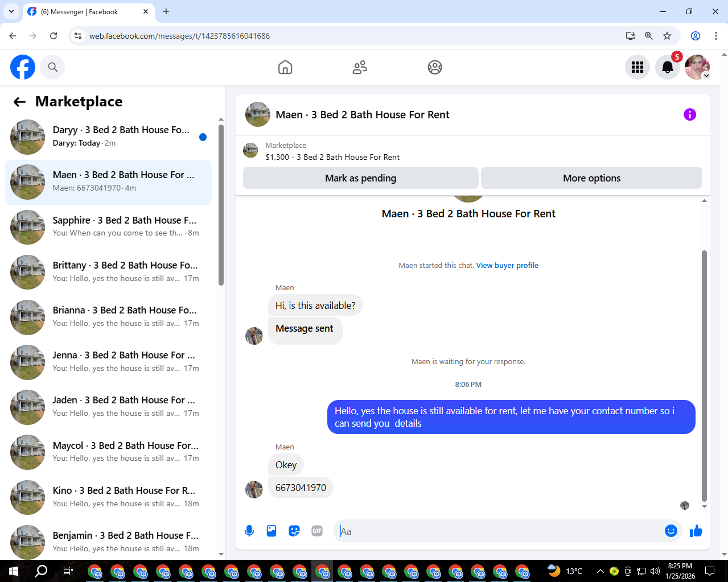The image size is (728, 582).
Task: Open emoji picker smiley icon
Action: [671, 531]
